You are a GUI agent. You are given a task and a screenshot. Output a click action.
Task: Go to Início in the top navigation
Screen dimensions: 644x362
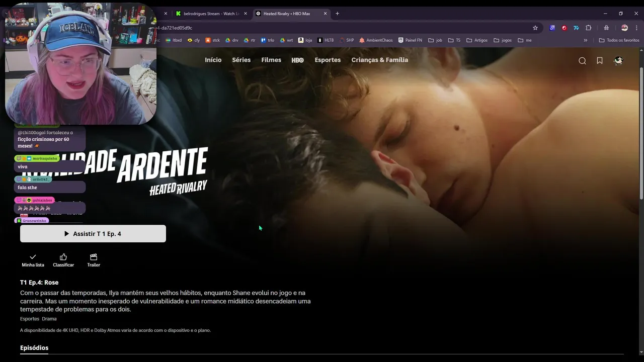pos(213,60)
